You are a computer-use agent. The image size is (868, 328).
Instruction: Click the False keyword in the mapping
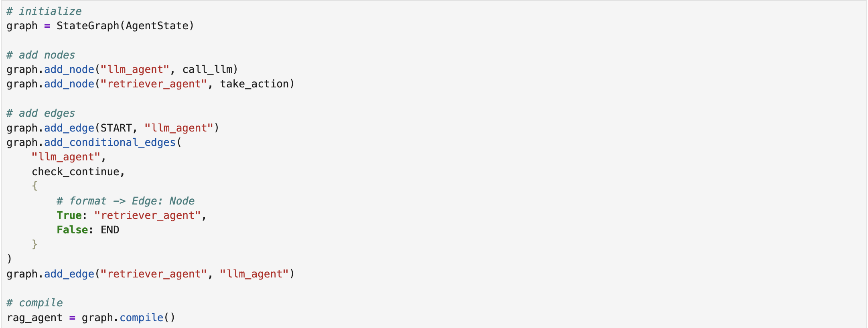point(72,230)
